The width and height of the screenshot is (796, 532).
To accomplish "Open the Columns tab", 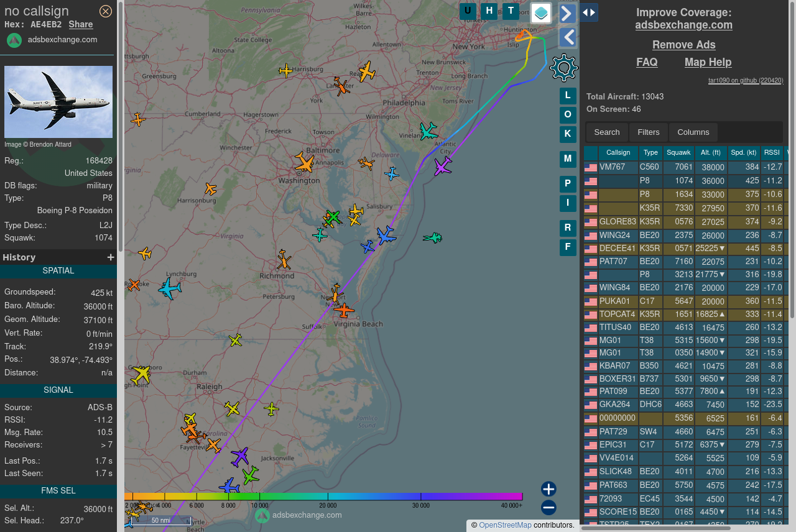I will (x=693, y=132).
